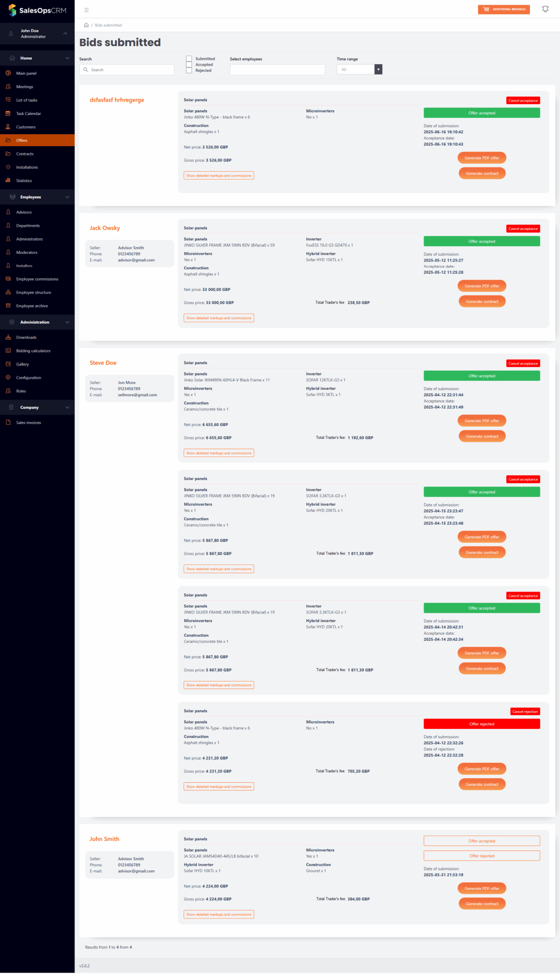Click Additional Modules button
This screenshot has width=560, height=974.
pos(503,10)
